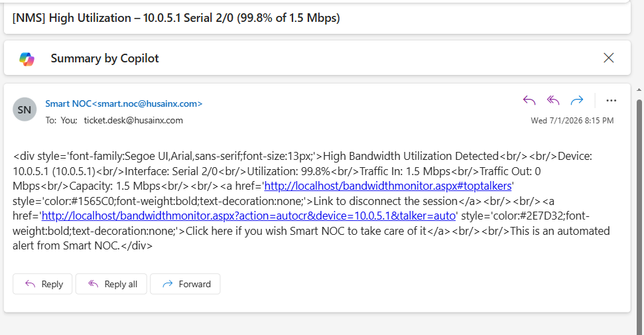Click the You recipient in To line
Image resolution: width=644 pixels, height=335 pixels.
[68, 121]
